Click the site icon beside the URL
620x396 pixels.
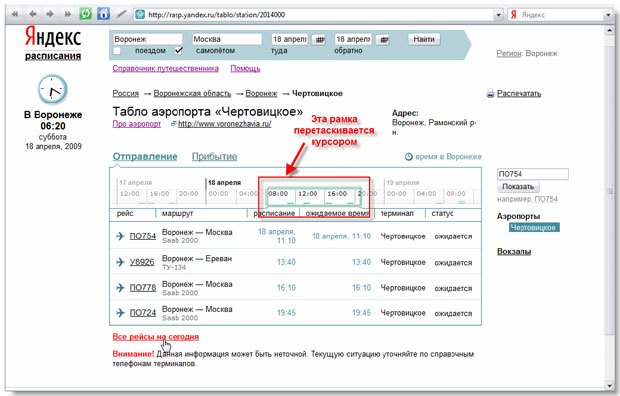[x=140, y=15]
